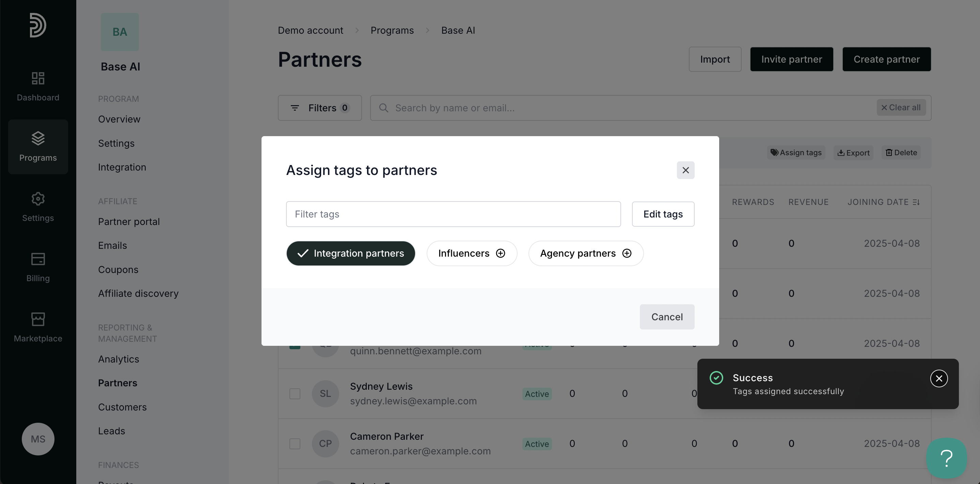Image resolution: width=980 pixels, height=484 pixels.
Task: Click the Assign tags toolbar action
Action: coord(796,152)
